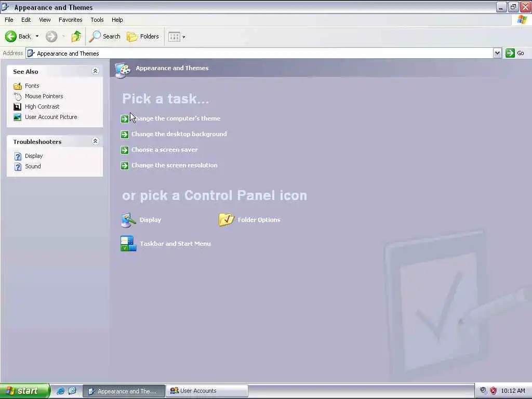Select Change the screen resolution task
The width and height of the screenshot is (532, 399).
[x=175, y=165]
